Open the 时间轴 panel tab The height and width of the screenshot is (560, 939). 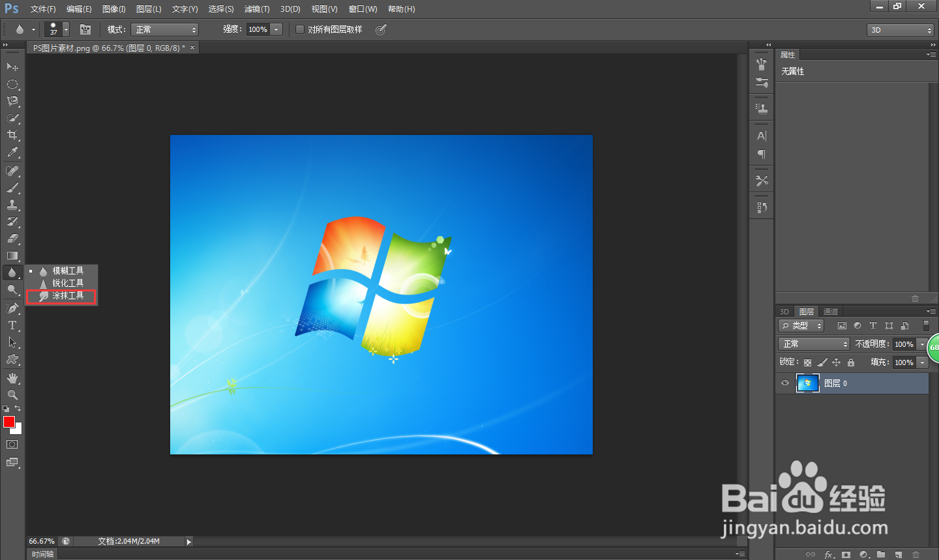[42, 554]
